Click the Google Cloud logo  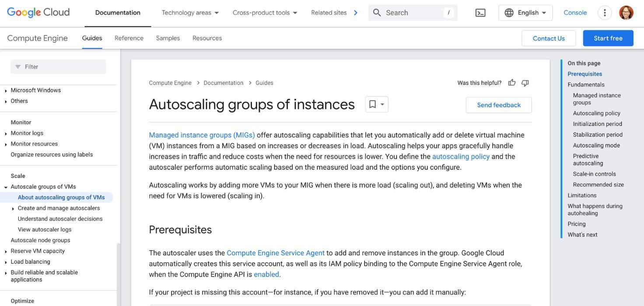click(x=38, y=12)
